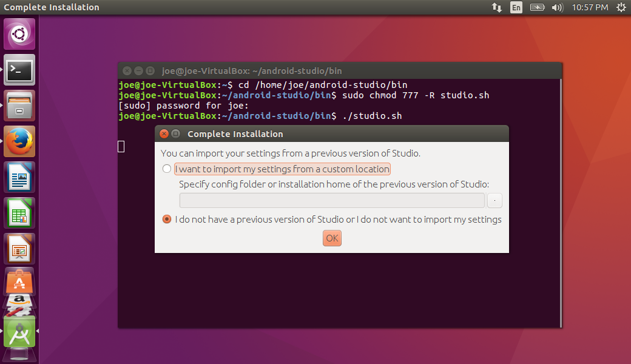
Task: Maximize the terminal window
Action: click(150, 71)
